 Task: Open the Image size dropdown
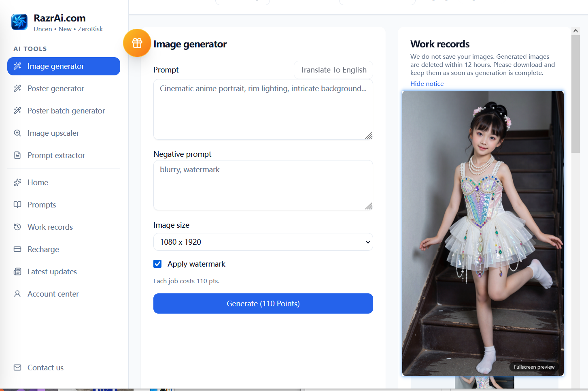[x=263, y=242]
